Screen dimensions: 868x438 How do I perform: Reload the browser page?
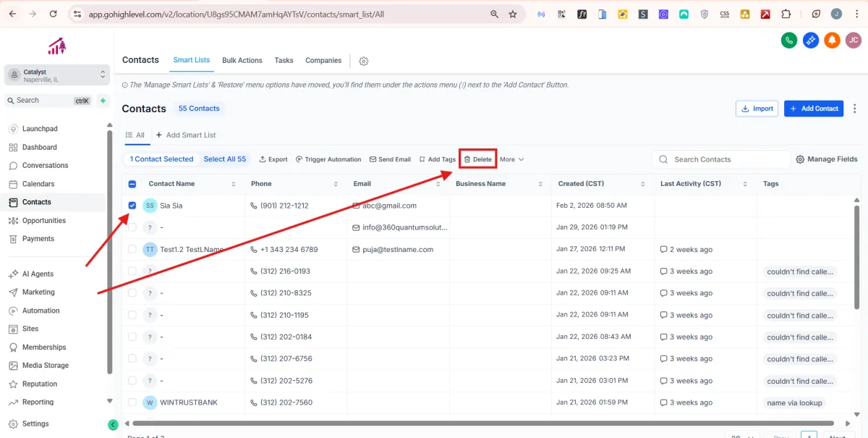(x=53, y=14)
